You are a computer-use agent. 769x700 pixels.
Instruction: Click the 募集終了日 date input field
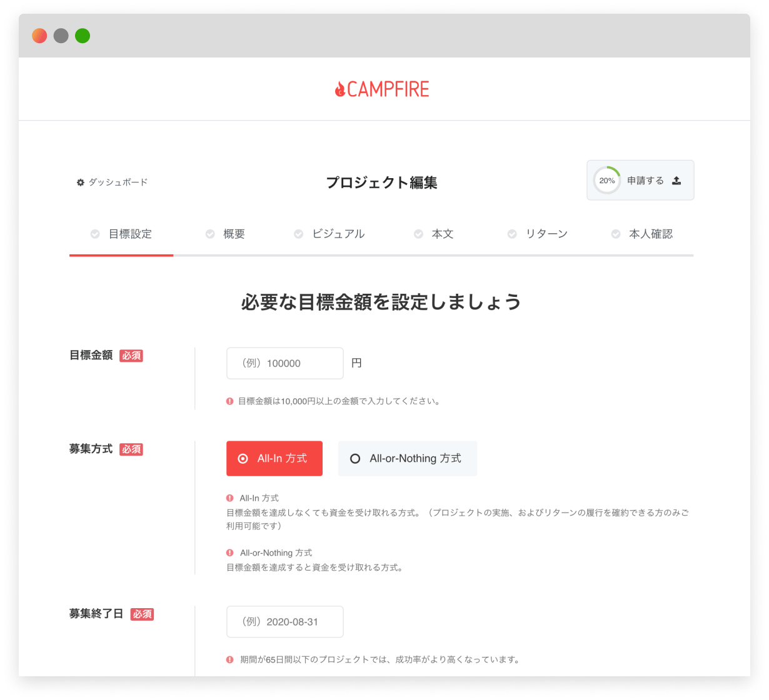284,622
